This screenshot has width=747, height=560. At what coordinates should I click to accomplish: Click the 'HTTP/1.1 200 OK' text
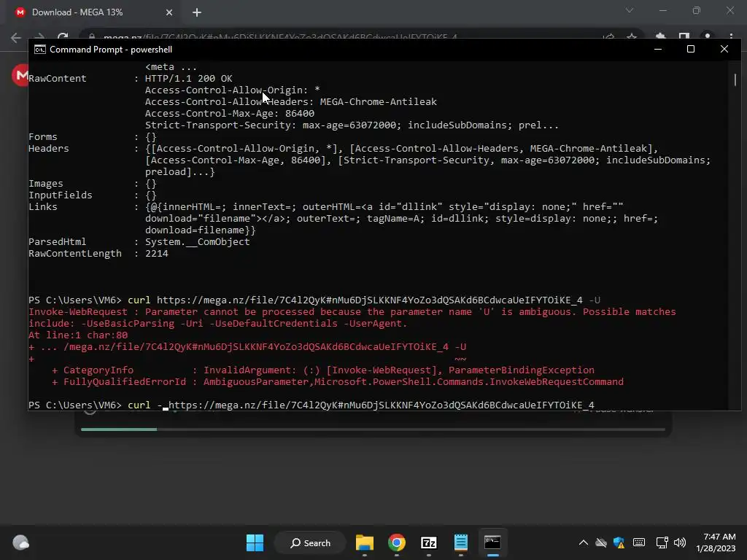(x=189, y=79)
